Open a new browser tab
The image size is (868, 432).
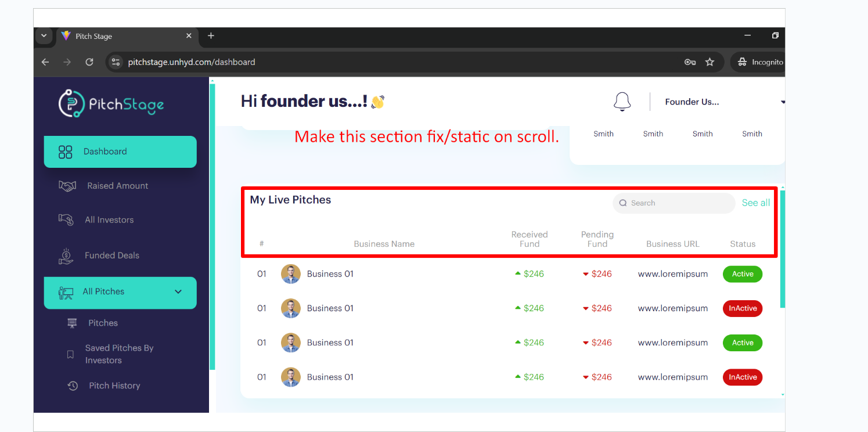click(x=211, y=36)
